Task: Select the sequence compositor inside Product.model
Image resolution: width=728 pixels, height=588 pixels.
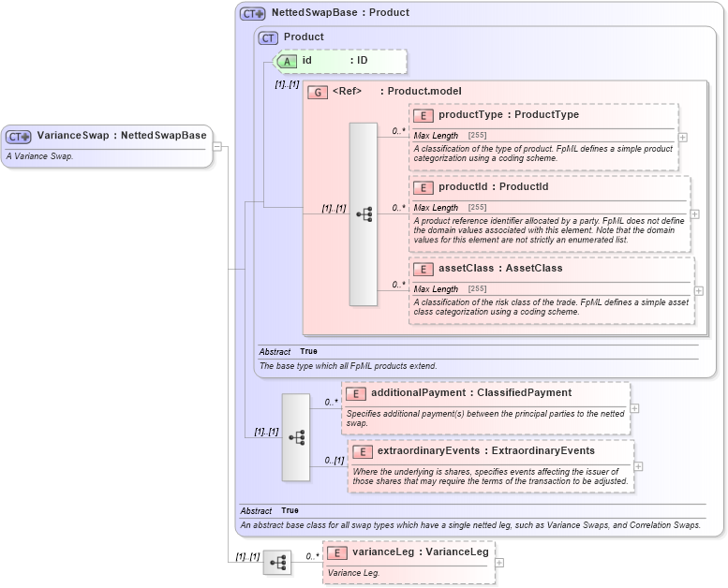Action: pos(364,214)
